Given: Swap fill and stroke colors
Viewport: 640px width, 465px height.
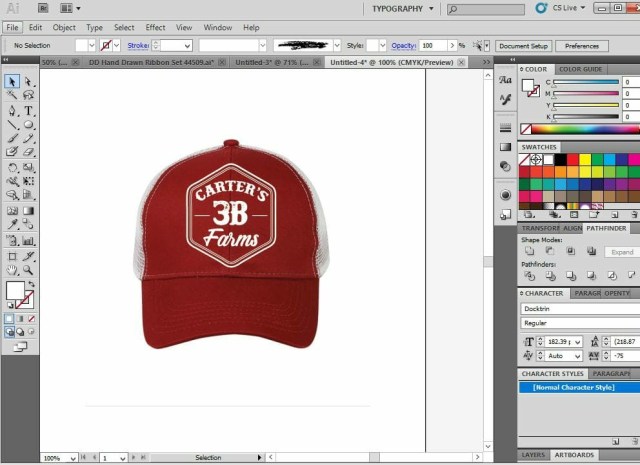Looking at the screenshot, I should (x=33, y=284).
